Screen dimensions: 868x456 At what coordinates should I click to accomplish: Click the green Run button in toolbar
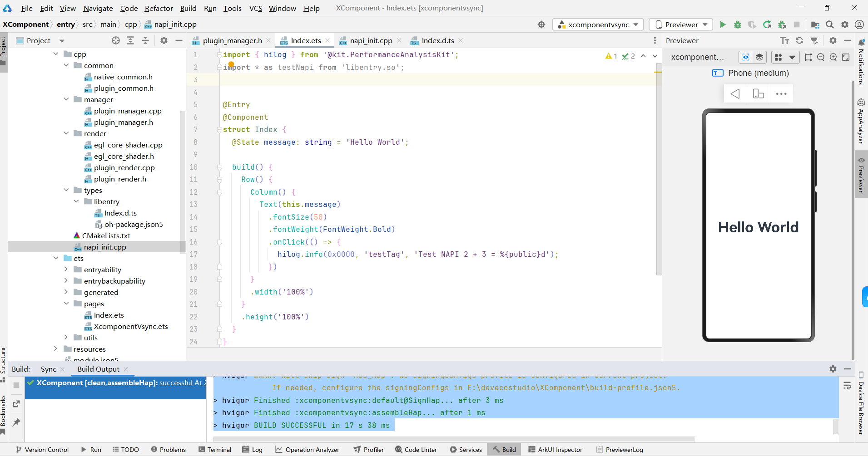tap(723, 25)
